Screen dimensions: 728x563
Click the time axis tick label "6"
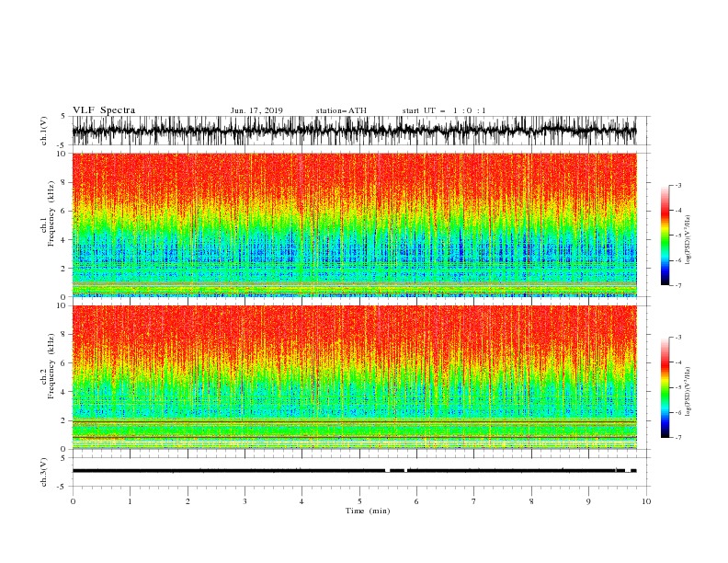(416, 501)
